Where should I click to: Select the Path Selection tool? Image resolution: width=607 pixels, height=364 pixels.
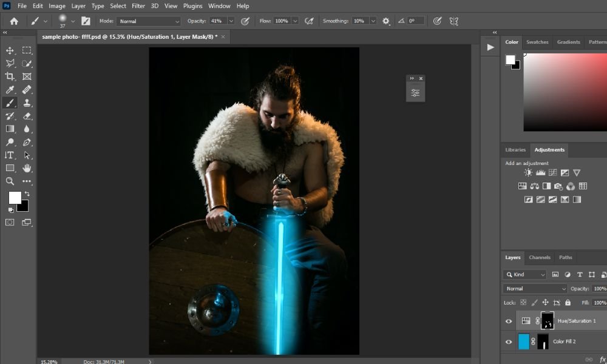pos(27,155)
